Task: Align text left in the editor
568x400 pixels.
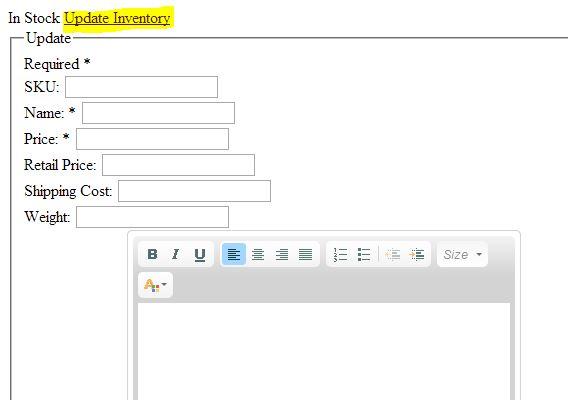Action: (x=234, y=254)
